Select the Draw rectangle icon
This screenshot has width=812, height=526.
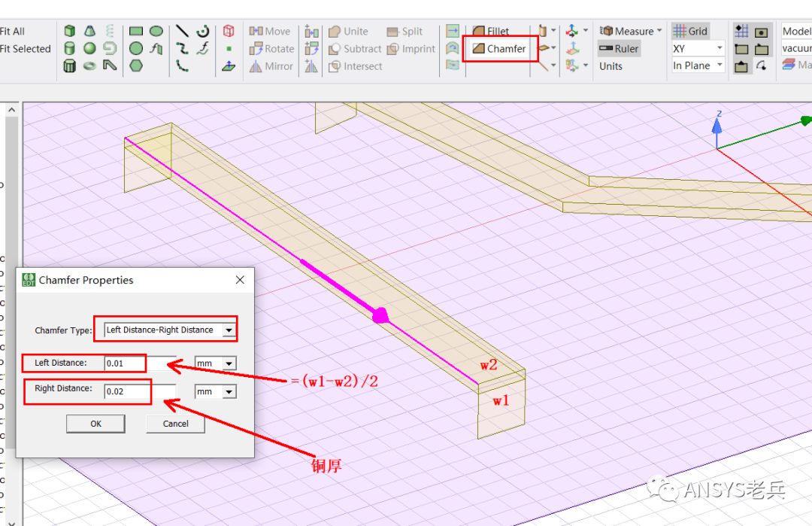point(136,31)
